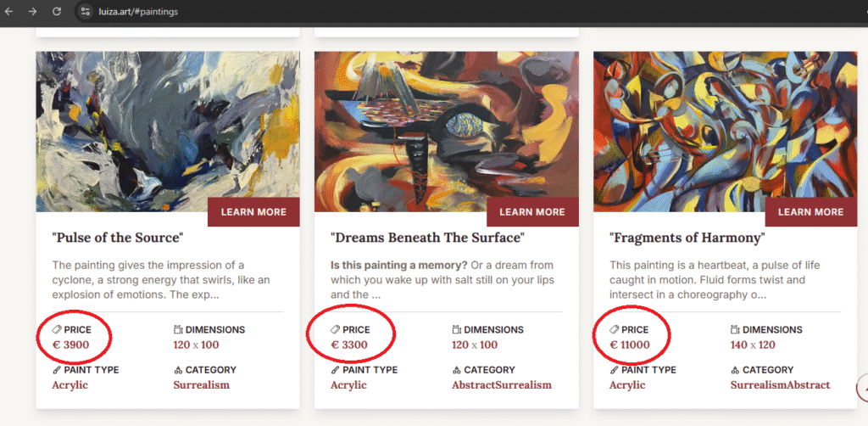Click Learn More on Fragments of Harmony

pos(810,212)
